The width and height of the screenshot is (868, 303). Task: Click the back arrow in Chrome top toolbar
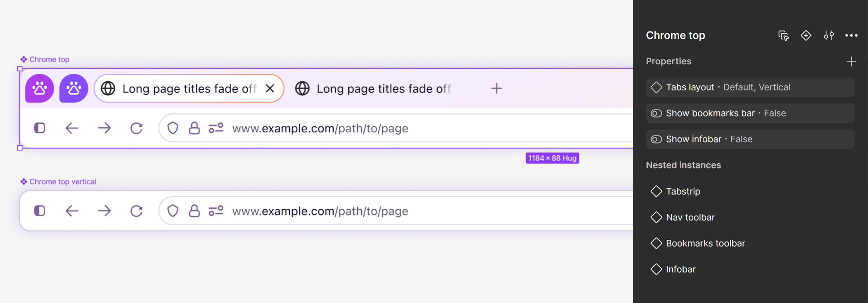point(72,128)
